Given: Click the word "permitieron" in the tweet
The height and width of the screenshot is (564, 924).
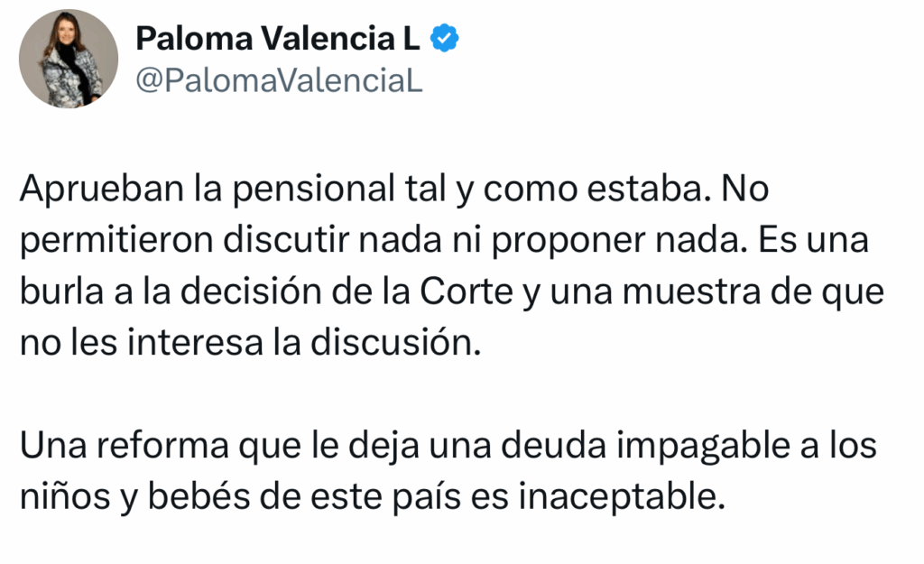Looking at the screenshot, I should click(116, 241).
